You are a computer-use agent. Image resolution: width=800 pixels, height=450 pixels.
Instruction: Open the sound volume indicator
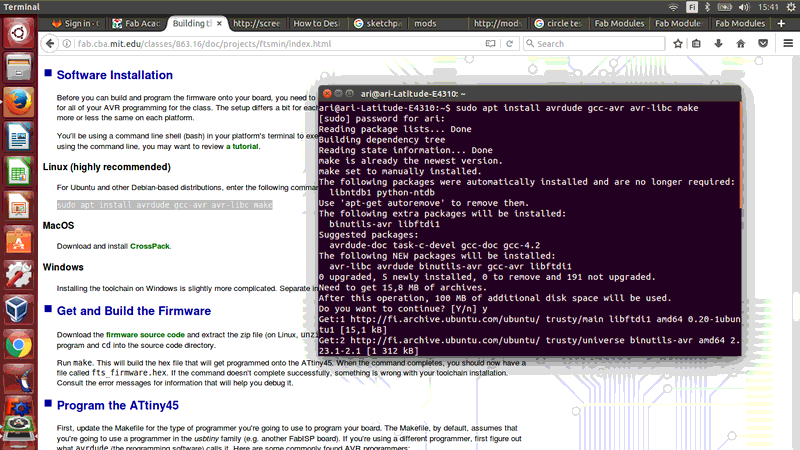tap(744, 7)
